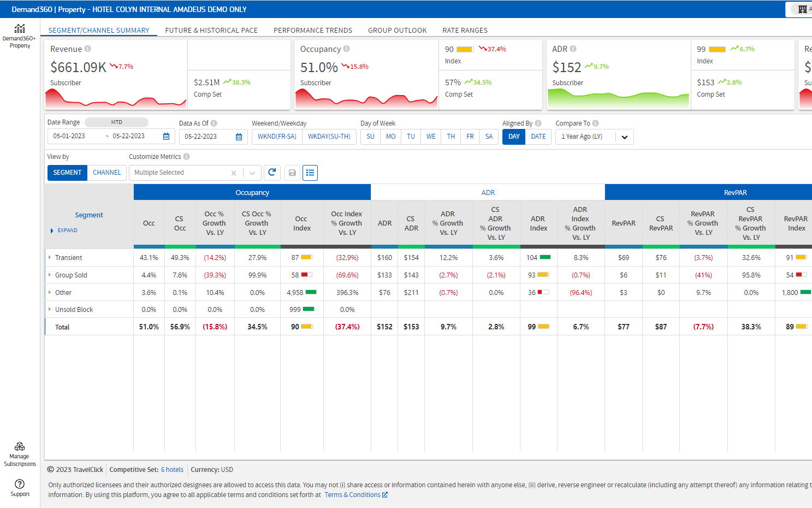Expand the Group Sold segment row
This screenshot has width=812, height=508.
click(50, 275)
